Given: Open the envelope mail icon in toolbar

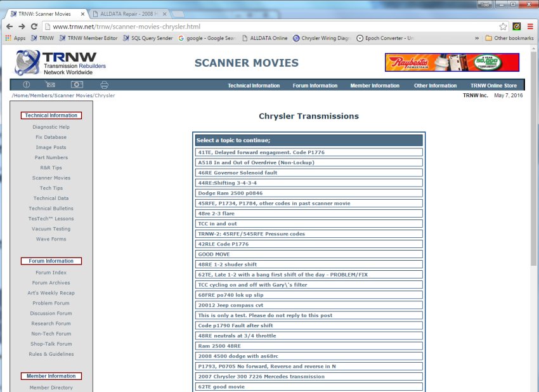Looking at the screenshot, I should 51,84.
